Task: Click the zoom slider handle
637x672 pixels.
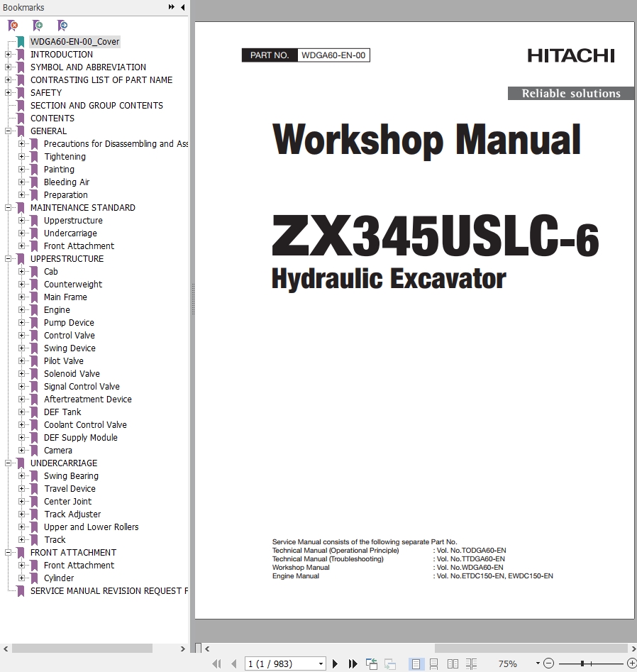Action: point(582,663)
